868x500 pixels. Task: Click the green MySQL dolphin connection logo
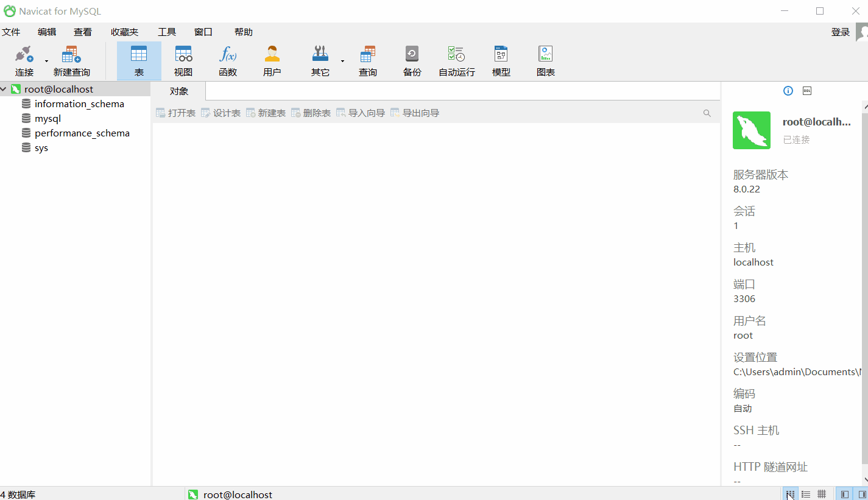click(x=752, y=130)
